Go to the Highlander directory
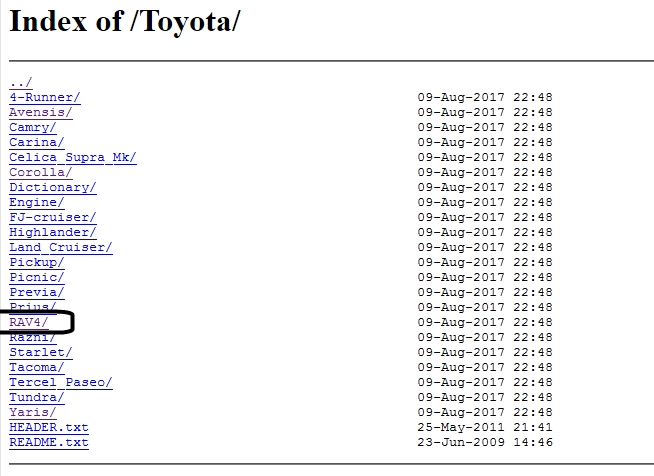Viewport: 654px width, 476px height. [52, 232]
